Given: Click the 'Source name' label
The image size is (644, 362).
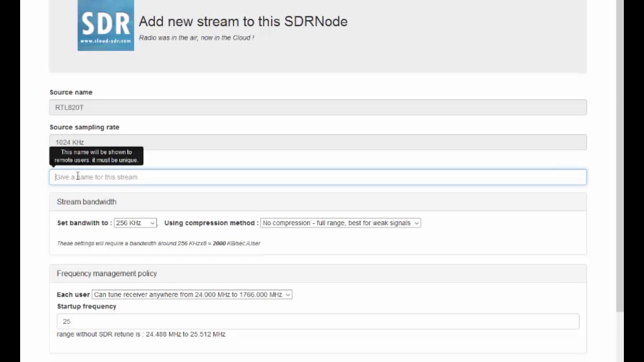Looking at the screenshot, I should click(x=71, y=92).
